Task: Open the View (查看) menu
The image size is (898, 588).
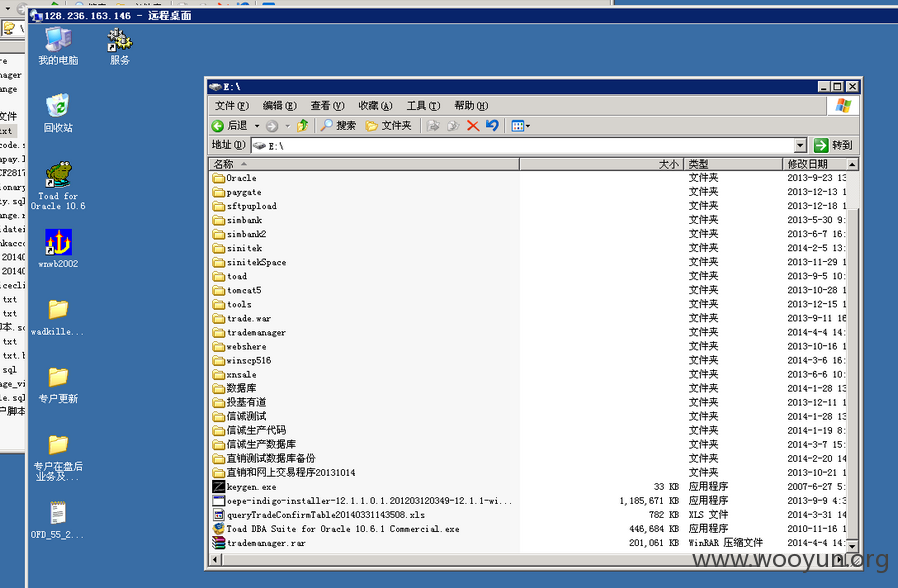Action: tap(327, 105)
